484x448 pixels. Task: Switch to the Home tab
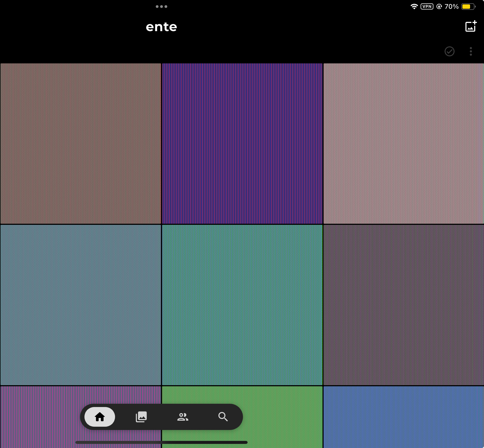pyautogui.click(x=100, y=417)
